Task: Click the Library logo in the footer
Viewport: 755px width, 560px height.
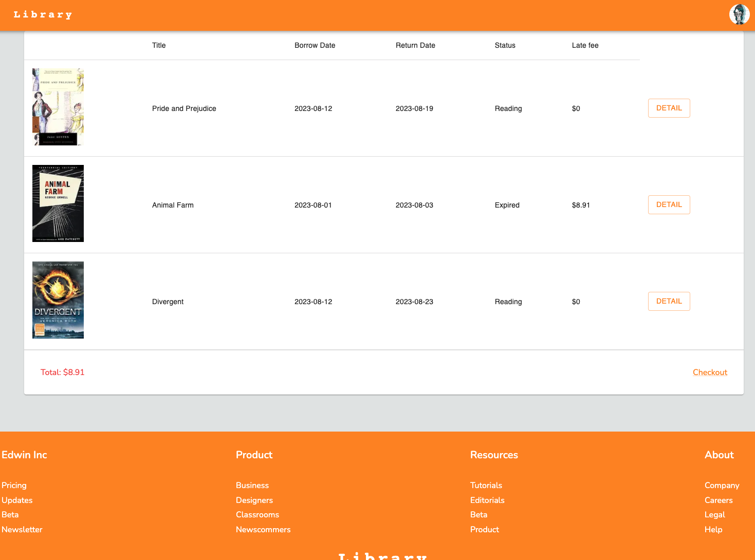Action: pos(382,556)
